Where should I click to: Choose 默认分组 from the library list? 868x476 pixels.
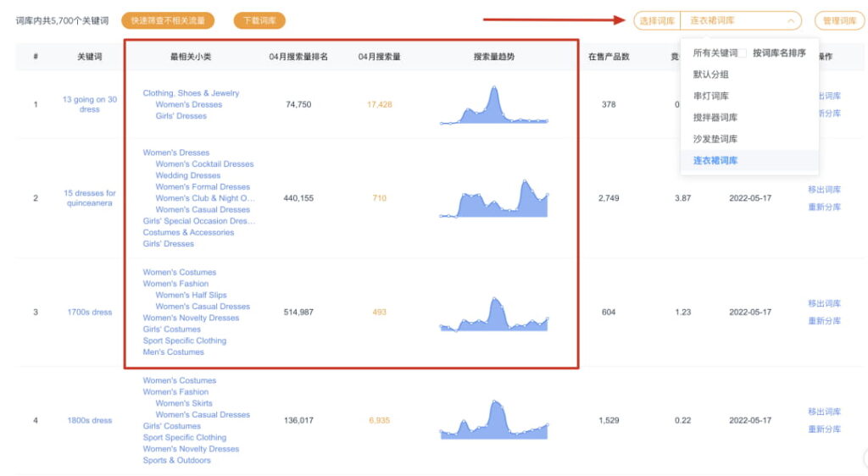710,75
